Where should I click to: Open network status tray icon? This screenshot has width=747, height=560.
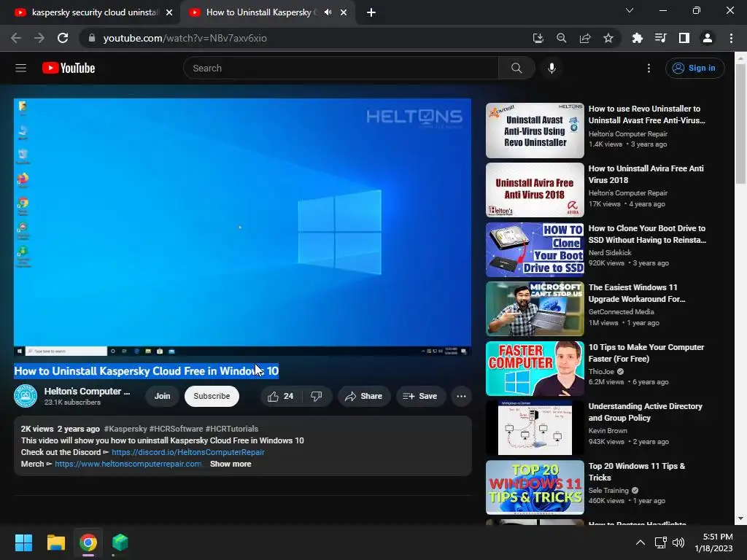click(x=660, y=542)
